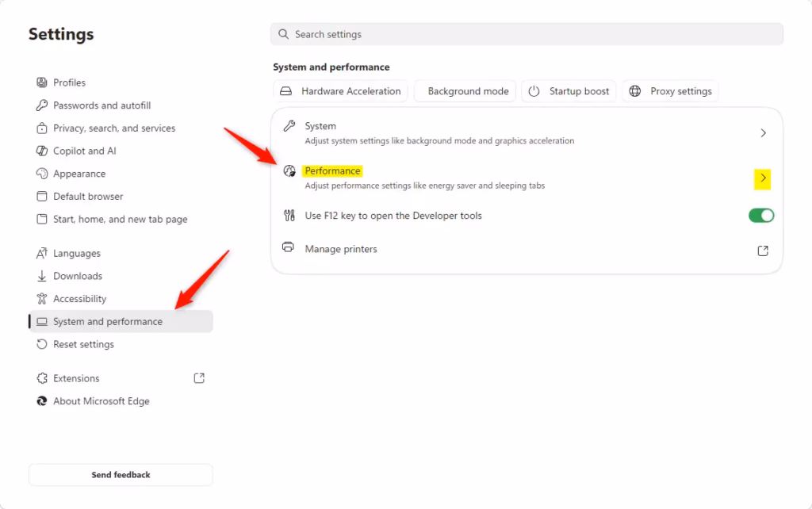Click the Accessibility figure icon
812x509 pixels.
tap(42, 299)
